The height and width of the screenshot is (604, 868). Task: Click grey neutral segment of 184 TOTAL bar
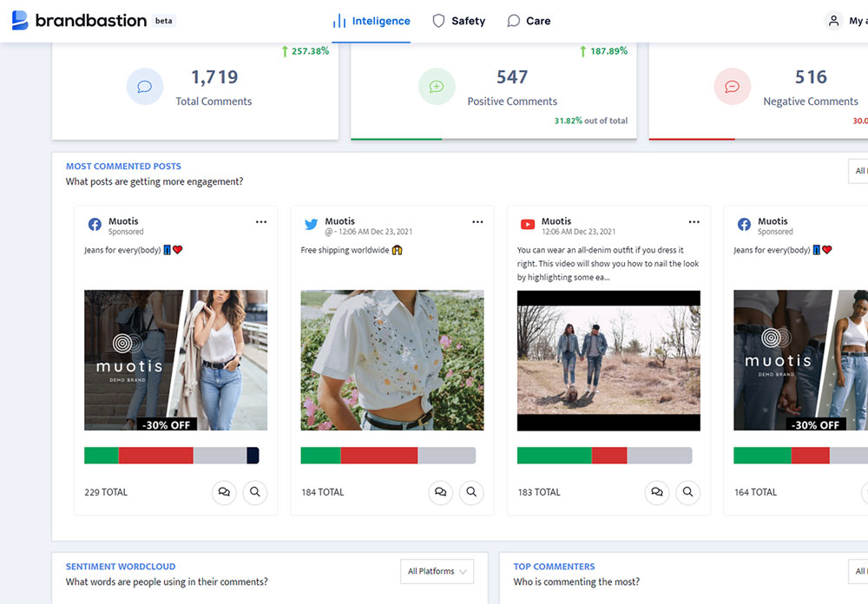coord(447,456)
